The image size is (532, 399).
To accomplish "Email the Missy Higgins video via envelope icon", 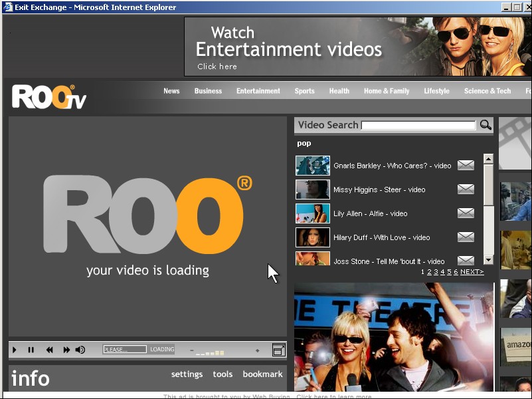I will [x=466, y=189].
